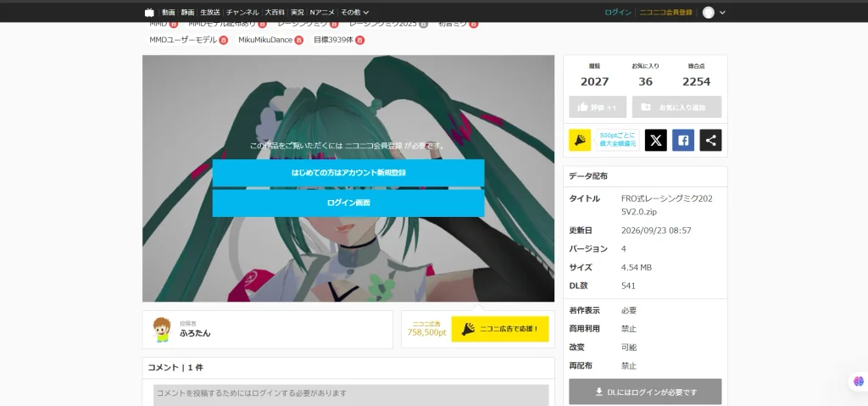Click dictionary icon beside MMDユーザーモデル tag
The image size is (868, 406).
point(223,40)
